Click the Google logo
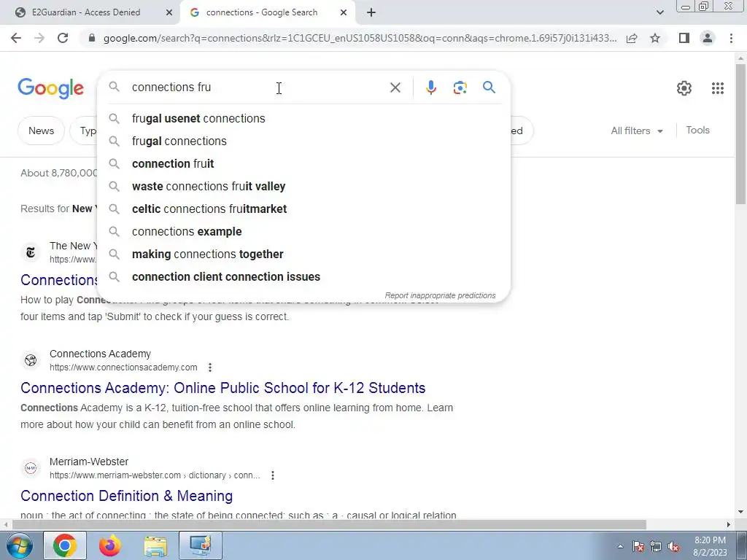The height and width of the screenshot is (560, 747). coord(50,88)
